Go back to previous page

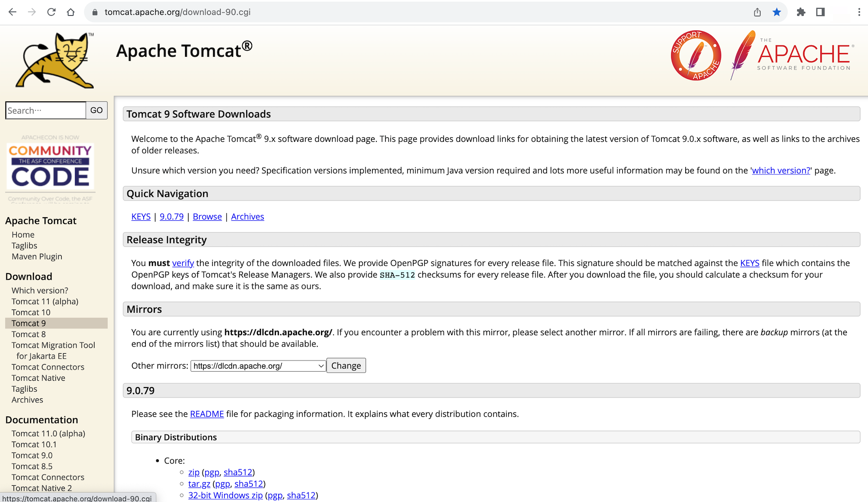[12, 12]
